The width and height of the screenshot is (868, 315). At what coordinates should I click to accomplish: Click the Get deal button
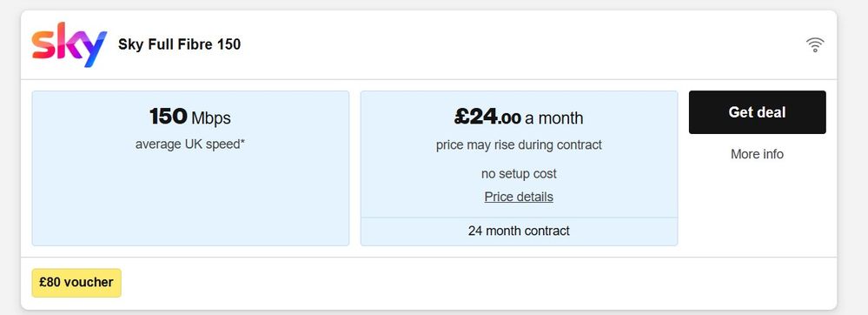click(757, 112)
